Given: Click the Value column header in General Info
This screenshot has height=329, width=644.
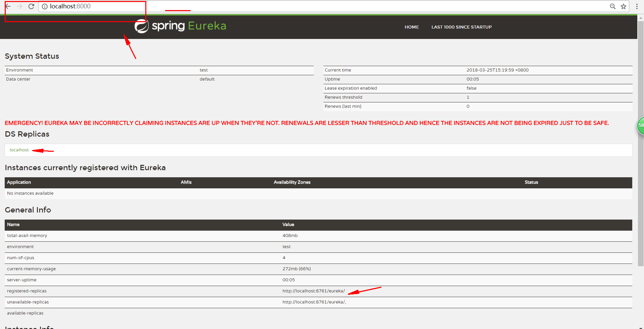Looking at the screenshot, I should point(288,225).
